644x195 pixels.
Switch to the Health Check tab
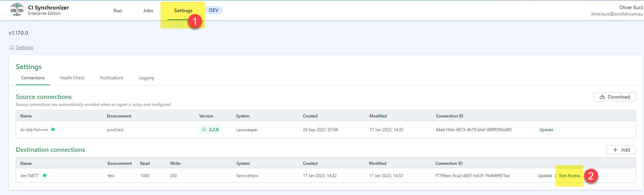click(72, 78)
